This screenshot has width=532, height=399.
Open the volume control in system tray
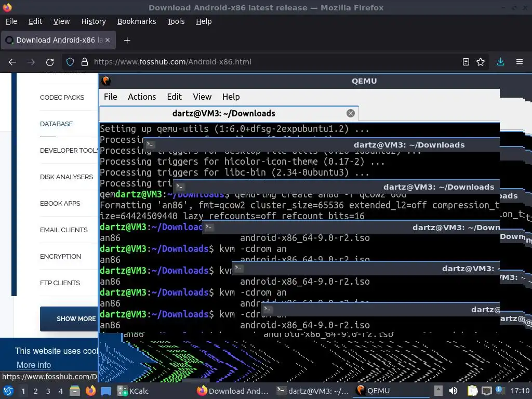pos(453,391)
